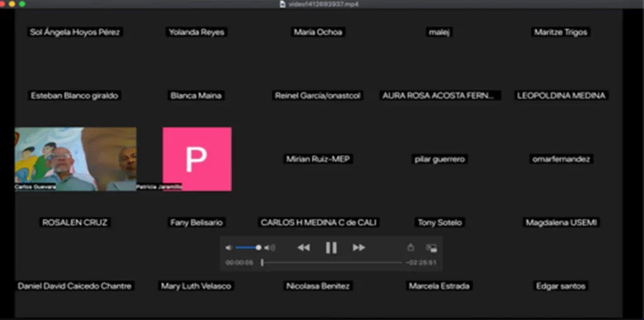Select the Nicolasa Benitez participant tile
The image size is (644, 320).
[318, 286]
